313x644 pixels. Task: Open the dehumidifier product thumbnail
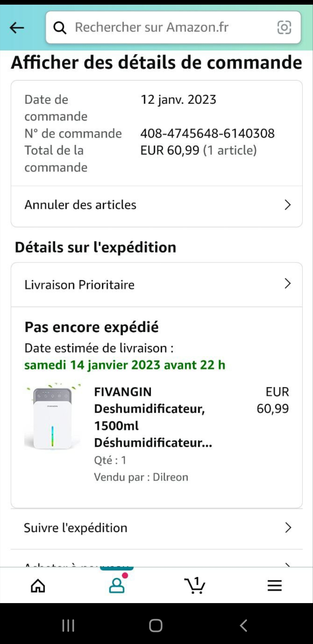[x=52, y=417]
